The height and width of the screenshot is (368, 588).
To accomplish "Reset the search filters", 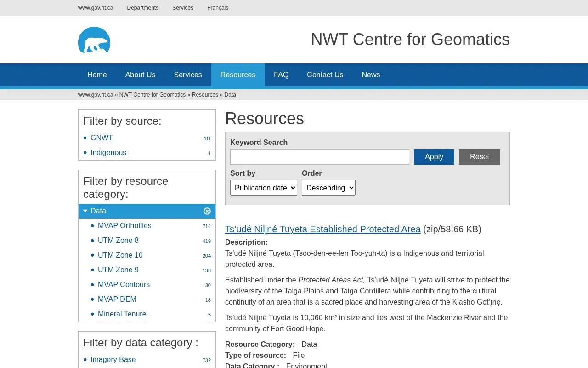I will [x=480, y=157].
